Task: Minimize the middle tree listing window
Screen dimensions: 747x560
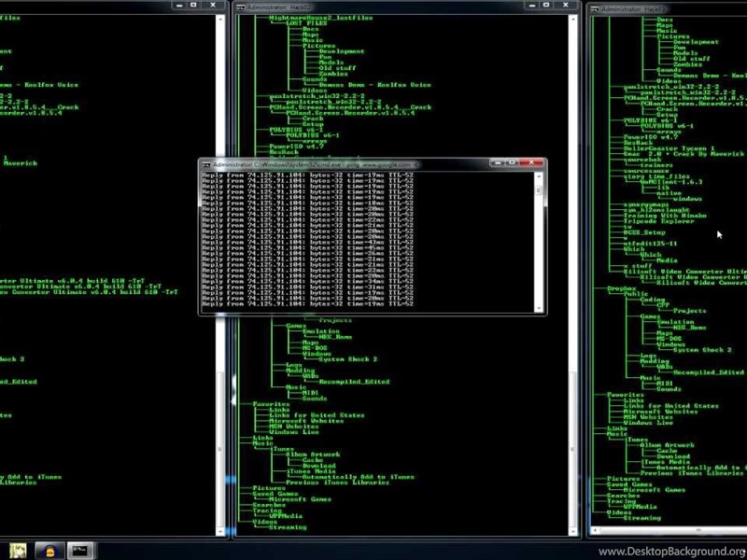Action: (x=532, y=5)
